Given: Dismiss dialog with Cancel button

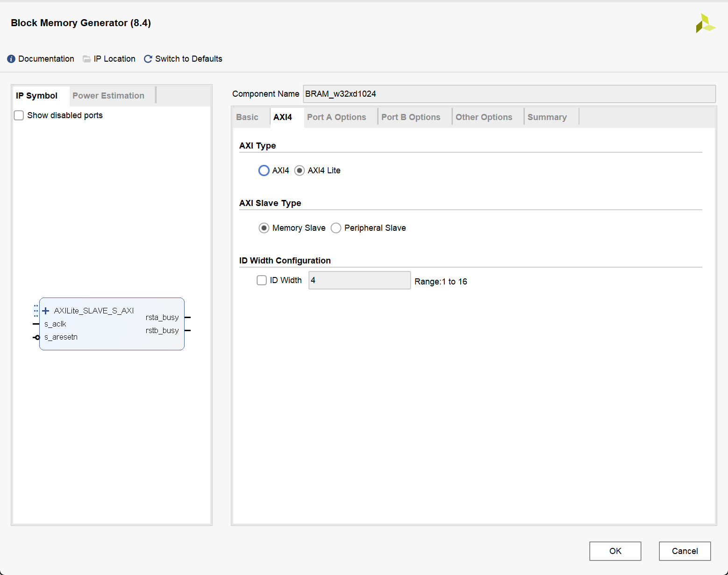Looking at the screenshot, I should [685, 551].
